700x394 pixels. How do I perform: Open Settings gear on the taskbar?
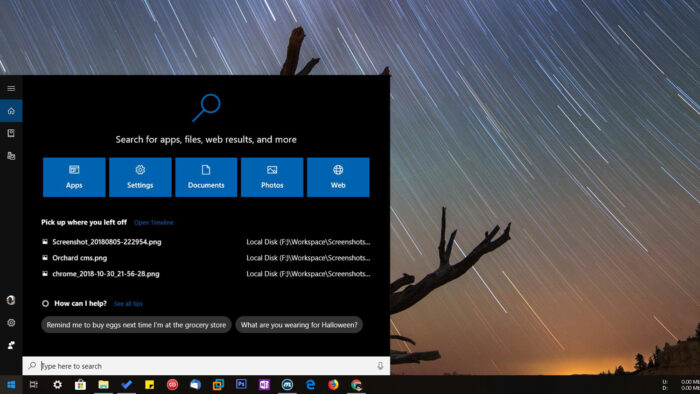pos(57,385)
